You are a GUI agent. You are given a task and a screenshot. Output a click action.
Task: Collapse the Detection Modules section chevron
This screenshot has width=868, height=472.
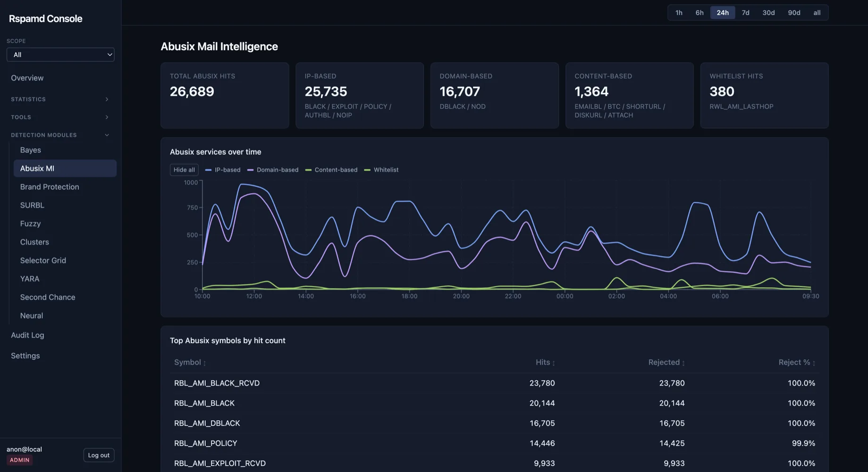pos(107,135)
